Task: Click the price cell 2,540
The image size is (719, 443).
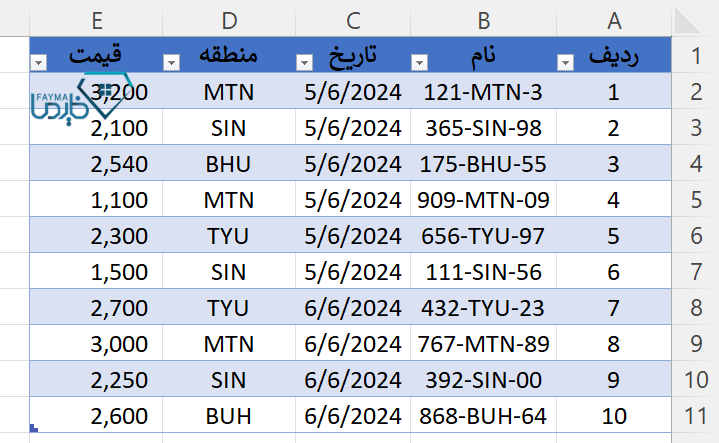Action: [96, 163]
